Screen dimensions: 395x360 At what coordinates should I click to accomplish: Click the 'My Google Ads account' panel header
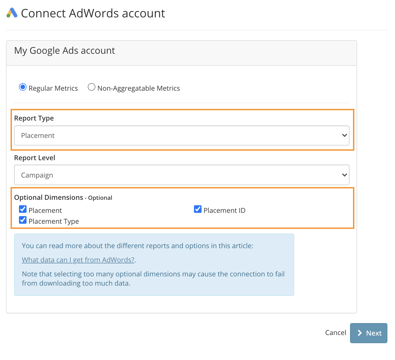click(181, 53)
